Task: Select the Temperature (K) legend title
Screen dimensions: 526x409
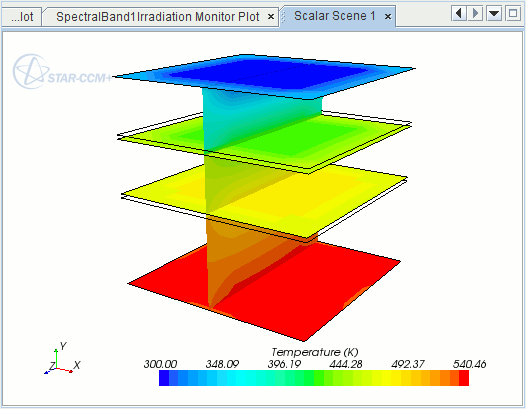Action: pos(315,352)
